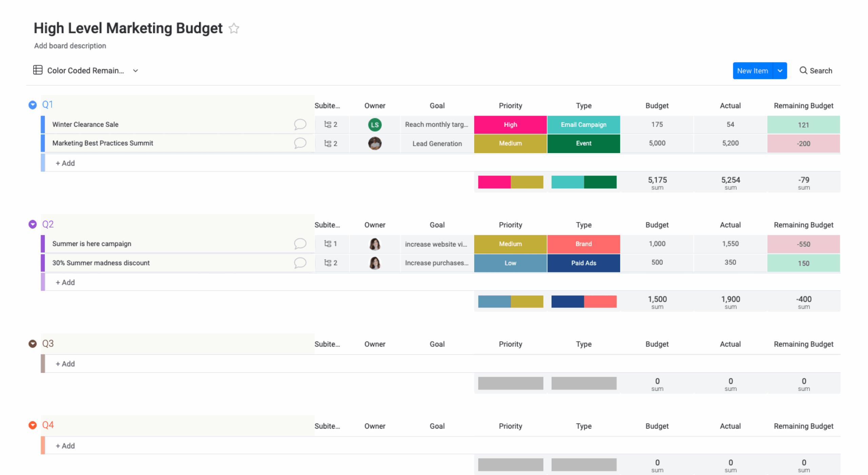This screenshot has height=475, width=868.
Task: Open the Color Coded Remaining view dropdown
Action: 135,71
